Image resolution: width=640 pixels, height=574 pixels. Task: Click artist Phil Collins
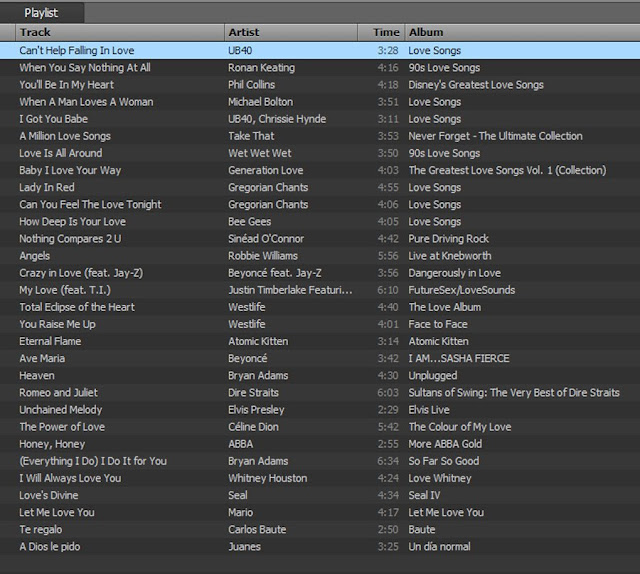point(251,85)
